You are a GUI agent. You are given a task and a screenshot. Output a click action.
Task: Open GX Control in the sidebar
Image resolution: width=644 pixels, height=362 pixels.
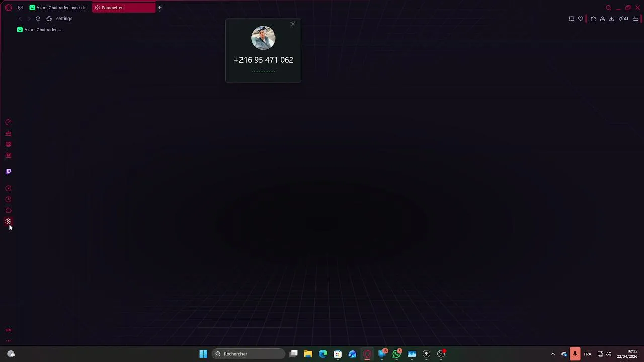pyautogui.click(x=8, y=122)
